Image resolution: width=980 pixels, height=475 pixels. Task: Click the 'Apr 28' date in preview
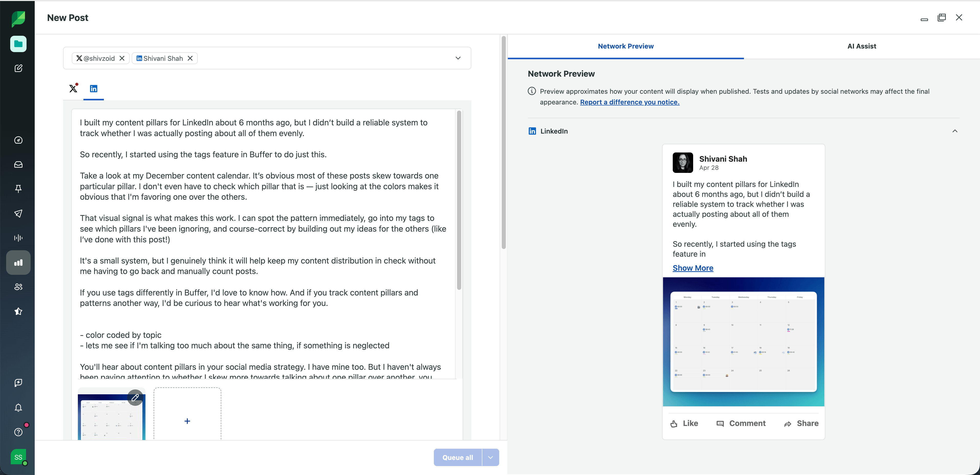pos(709,168)
